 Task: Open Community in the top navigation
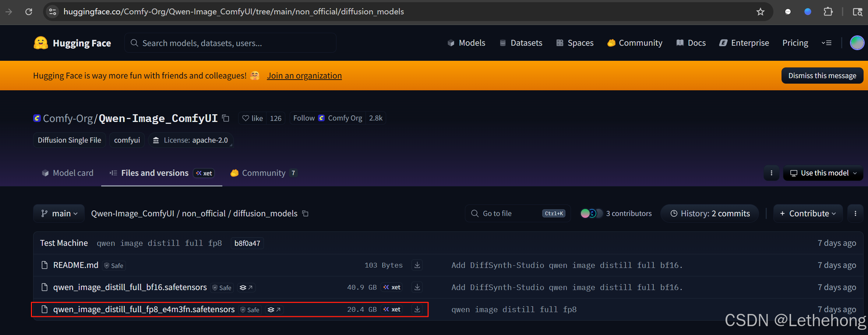point(635,43)
